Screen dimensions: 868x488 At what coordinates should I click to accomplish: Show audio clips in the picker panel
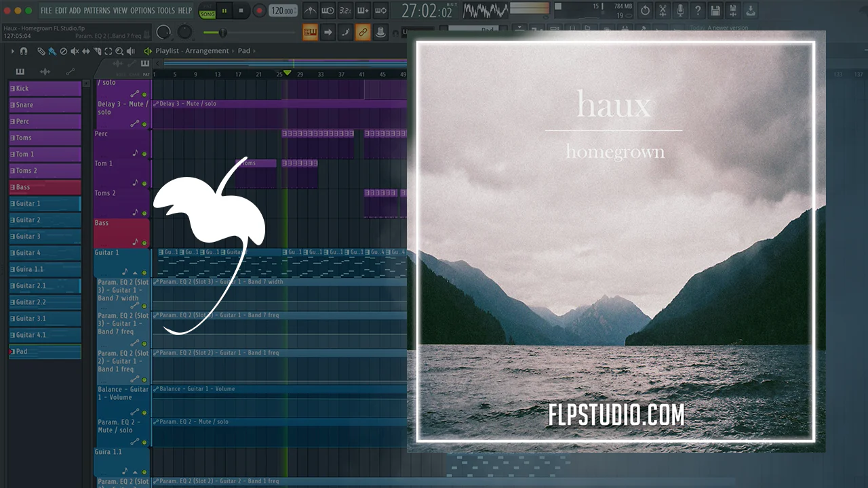click(x=45, y=71)
